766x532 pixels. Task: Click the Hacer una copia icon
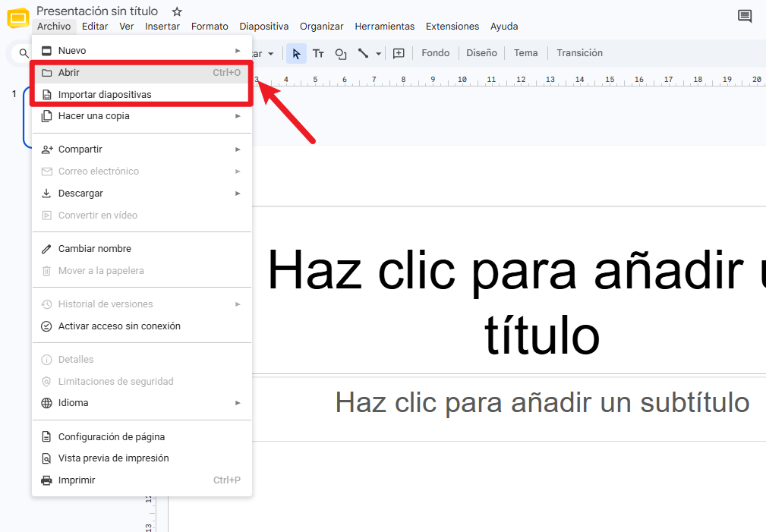tap(46, 116)
